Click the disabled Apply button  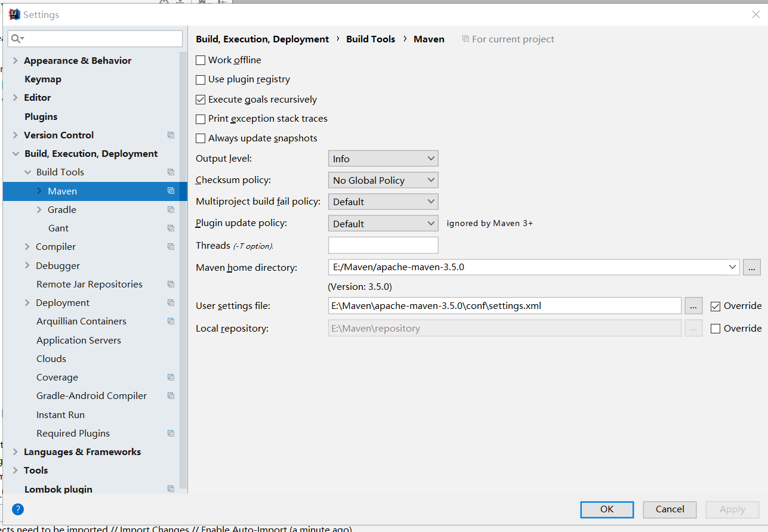click(732, 509)
